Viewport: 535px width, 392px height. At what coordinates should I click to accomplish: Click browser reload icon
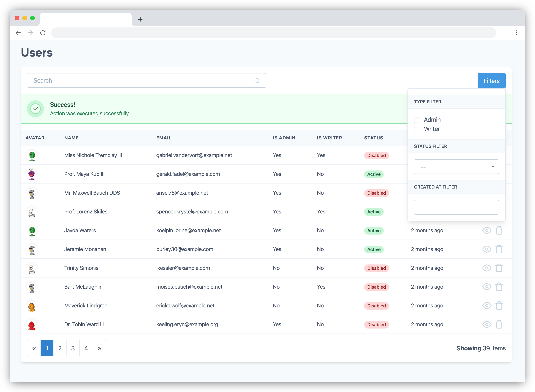tap(43, 33)
